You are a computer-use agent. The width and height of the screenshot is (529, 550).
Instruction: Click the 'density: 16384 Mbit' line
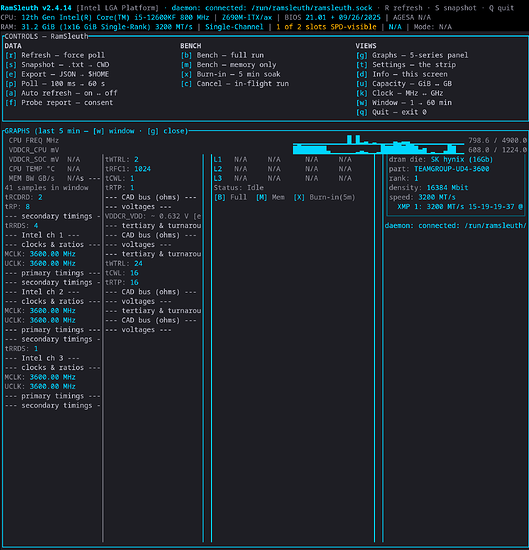point(428,188)
